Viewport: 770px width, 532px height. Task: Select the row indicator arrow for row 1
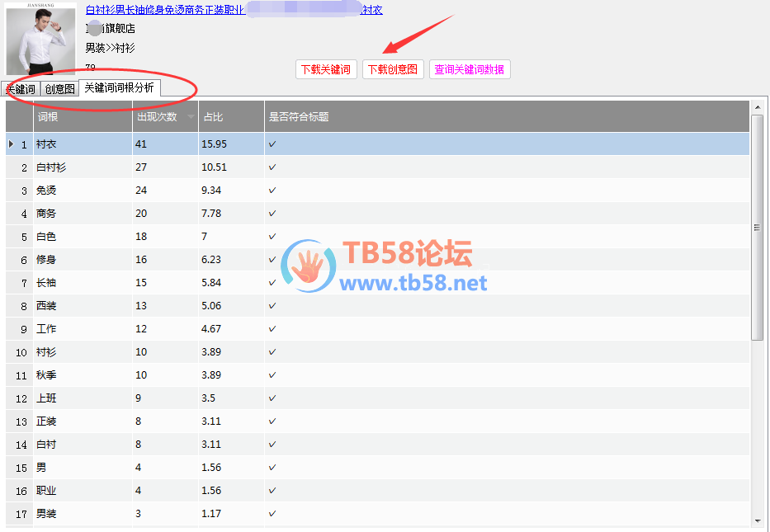tap(11, 144)
